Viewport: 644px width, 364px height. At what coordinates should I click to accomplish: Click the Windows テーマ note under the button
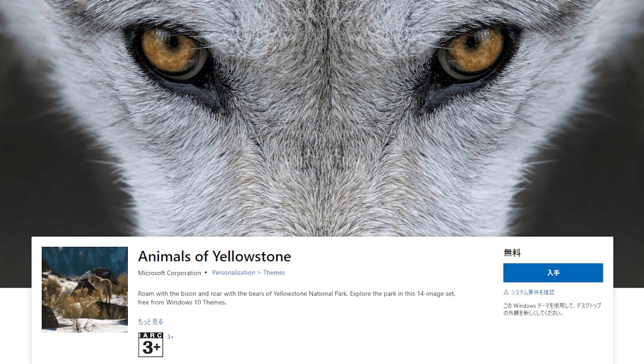(x=552, y=309)
